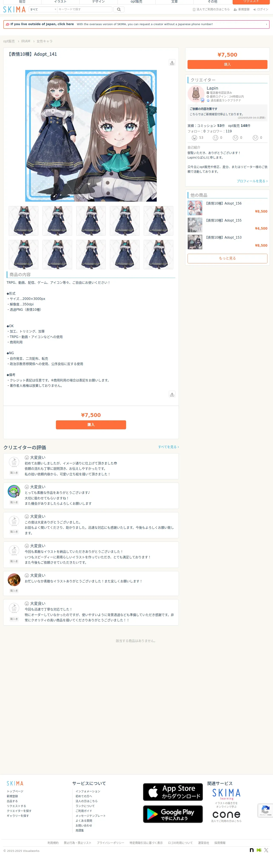Click the orange 購入 button under ¥7,500 in the sidebar

pos(227,64)
